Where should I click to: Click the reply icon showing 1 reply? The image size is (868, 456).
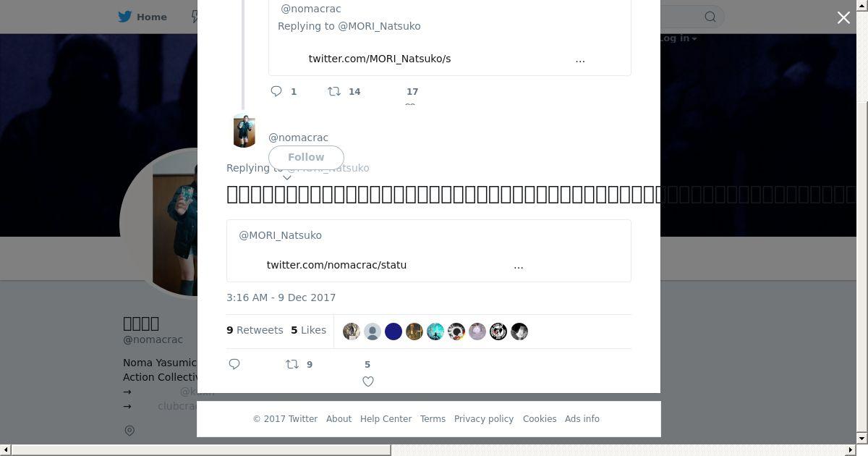pos(276,91)
